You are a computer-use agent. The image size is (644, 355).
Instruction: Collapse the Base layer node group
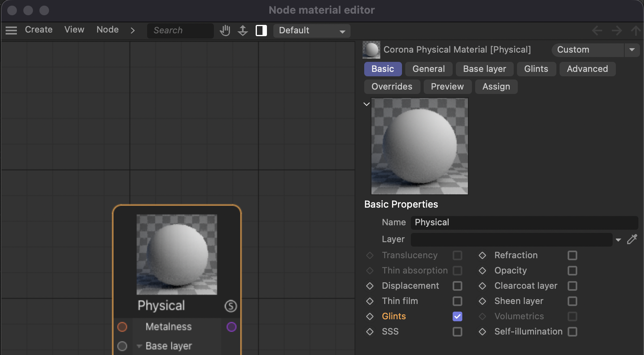139,346
